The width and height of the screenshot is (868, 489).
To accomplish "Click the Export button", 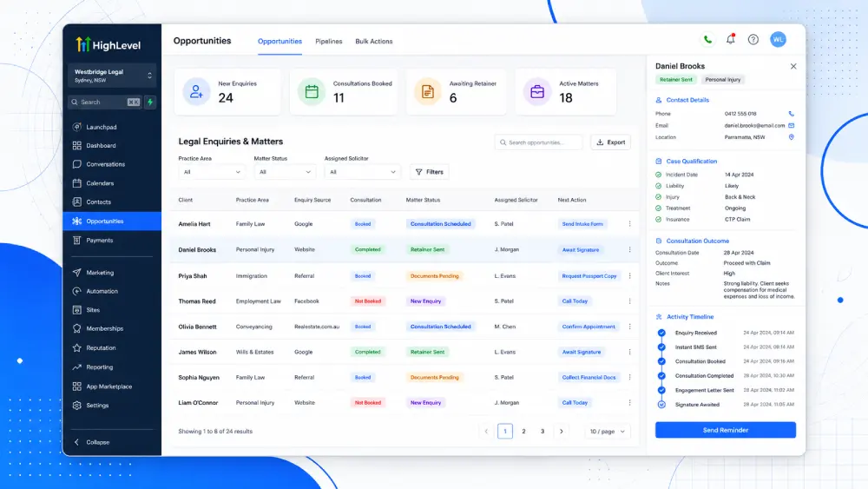I will (x=610, y=142).
